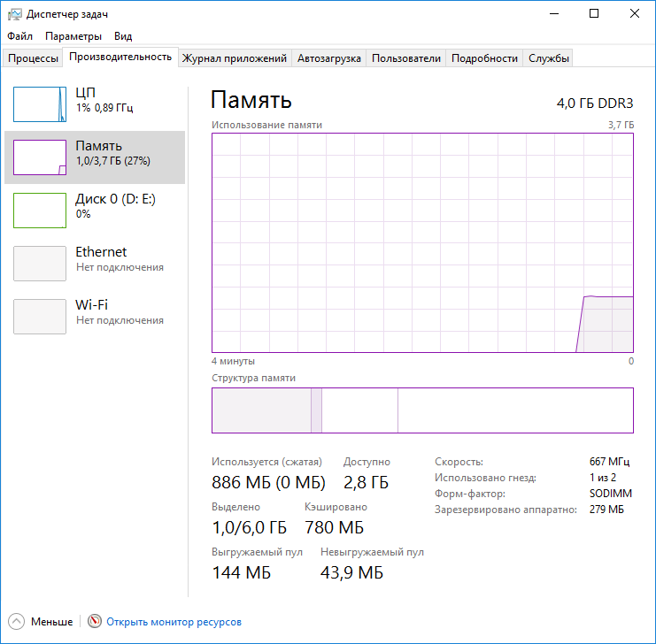Click the '780 МБ' cached value
656x644 pixels.
point(335,527)
